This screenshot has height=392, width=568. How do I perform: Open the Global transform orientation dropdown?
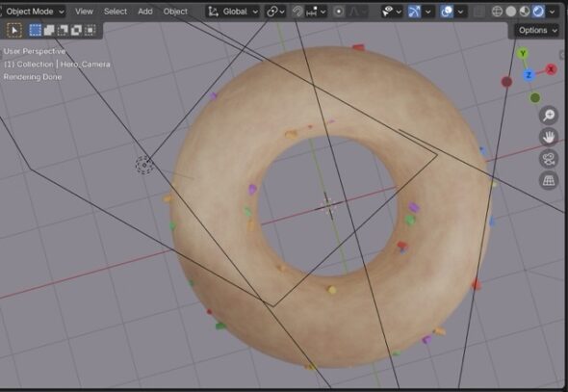[x=233, y=12]
